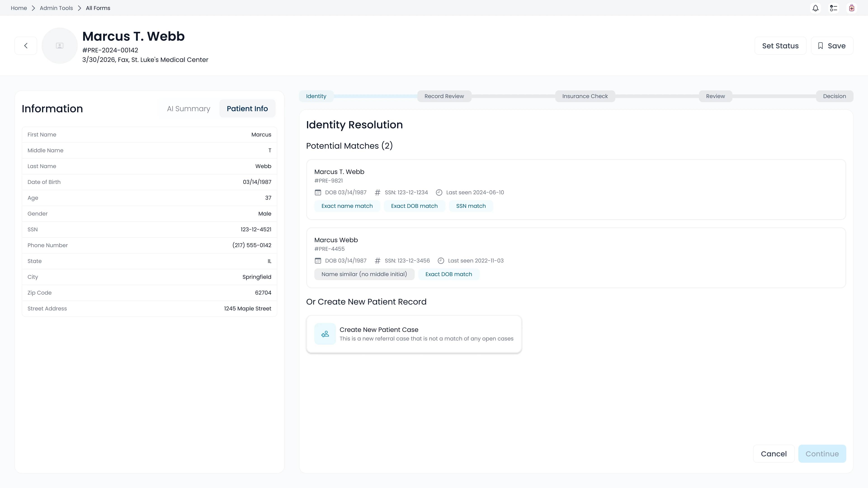Open the Set Status button
Screen dimensions: 868x488
coord(780,46)
